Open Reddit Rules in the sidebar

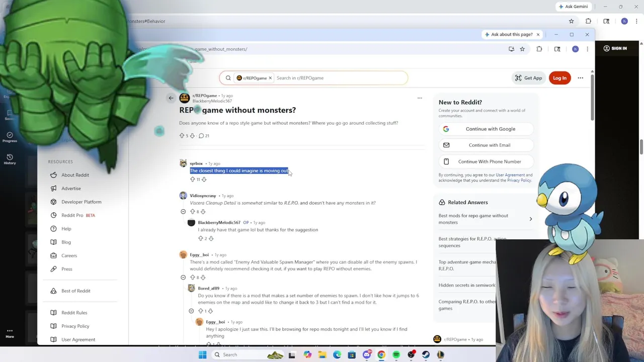[74, 313]
